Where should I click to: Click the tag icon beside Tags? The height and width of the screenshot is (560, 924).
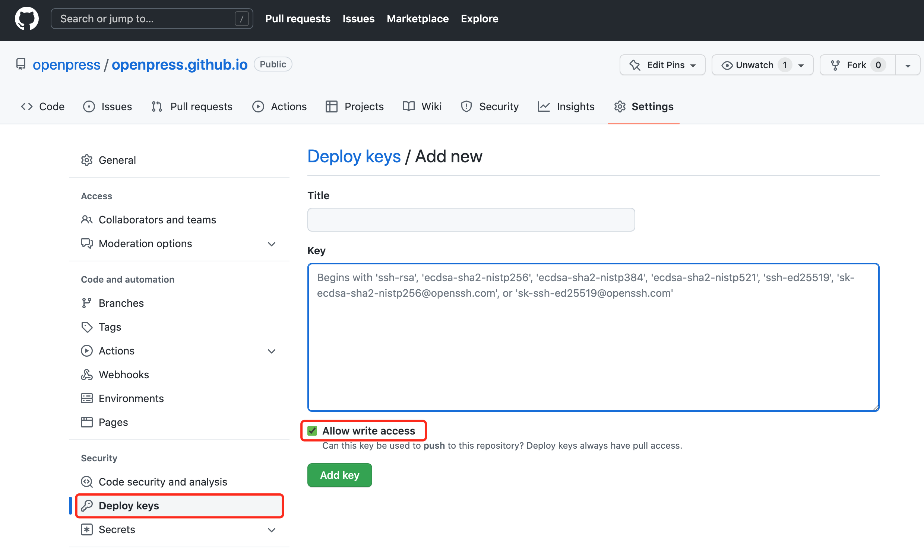[86, 327]
